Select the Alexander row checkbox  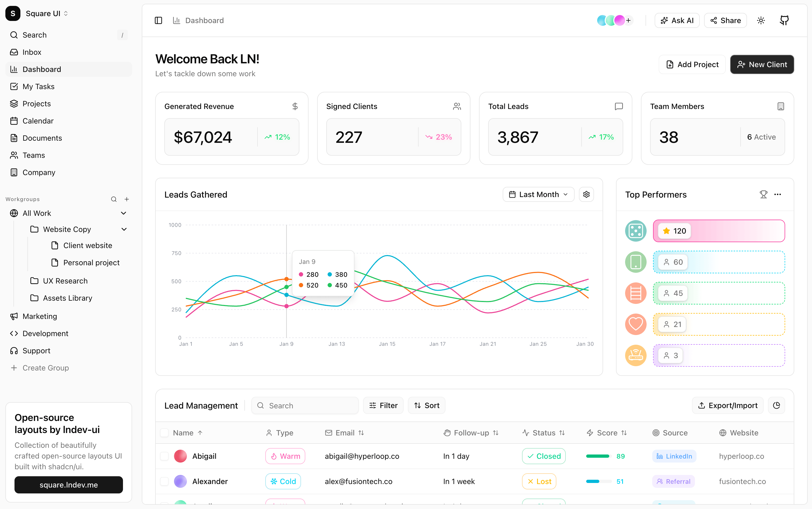click(164, 481)
